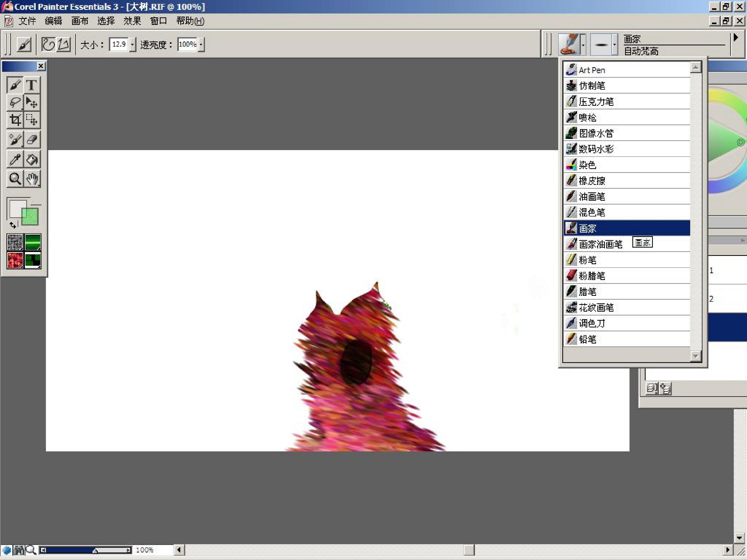The image size is (747, 560).
Task: Toggle freehand strokes mode button
Action: coord(48,44)
